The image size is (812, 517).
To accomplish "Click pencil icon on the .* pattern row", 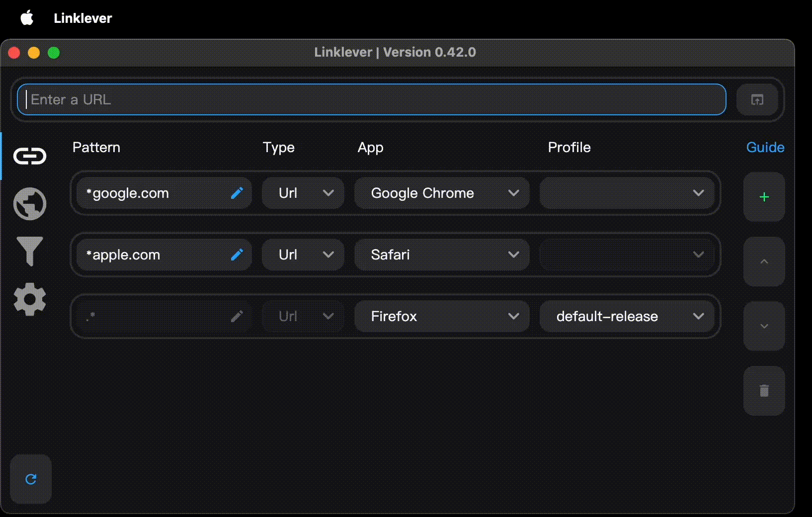I will pos(237,316).
